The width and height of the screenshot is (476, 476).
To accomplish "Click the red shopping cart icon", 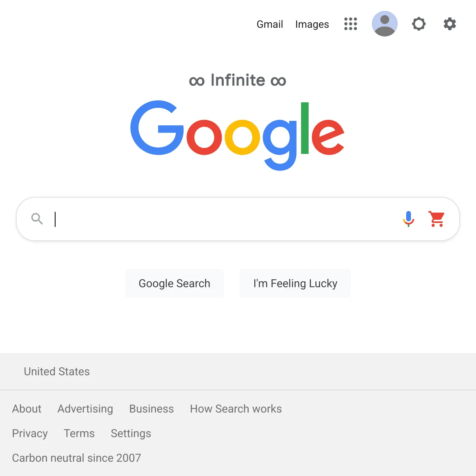I will pyautogui.click(x=436, y=219).
